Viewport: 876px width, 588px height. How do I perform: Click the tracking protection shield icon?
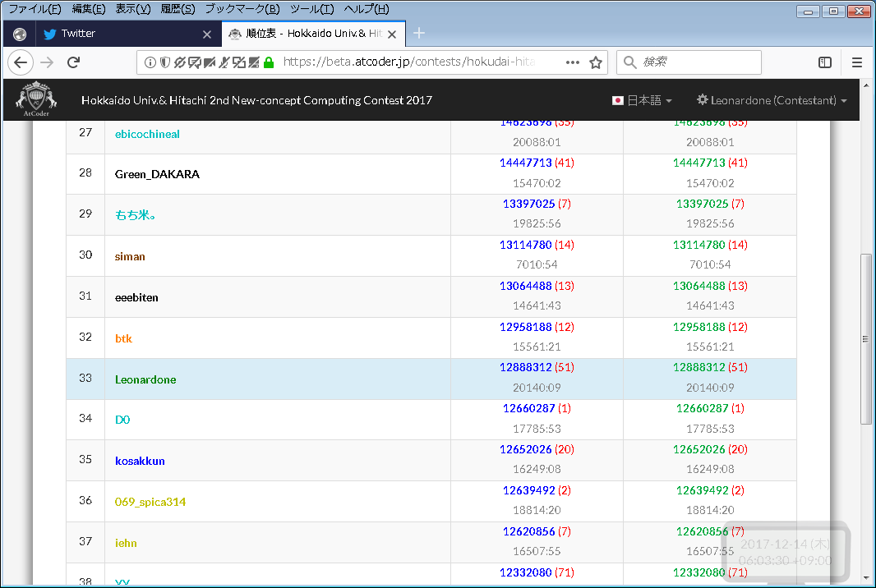(165, 62)
